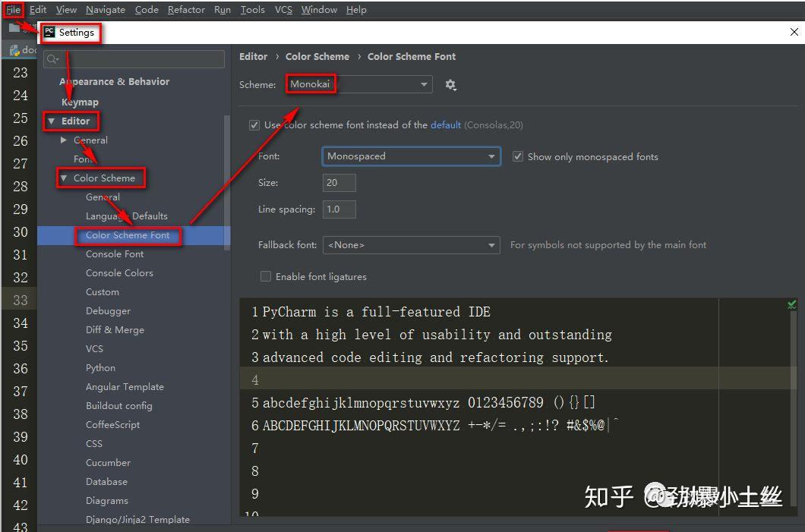805x532 pixels.
Task: Click the green inspection checkmark in preview
Action: 791,305
